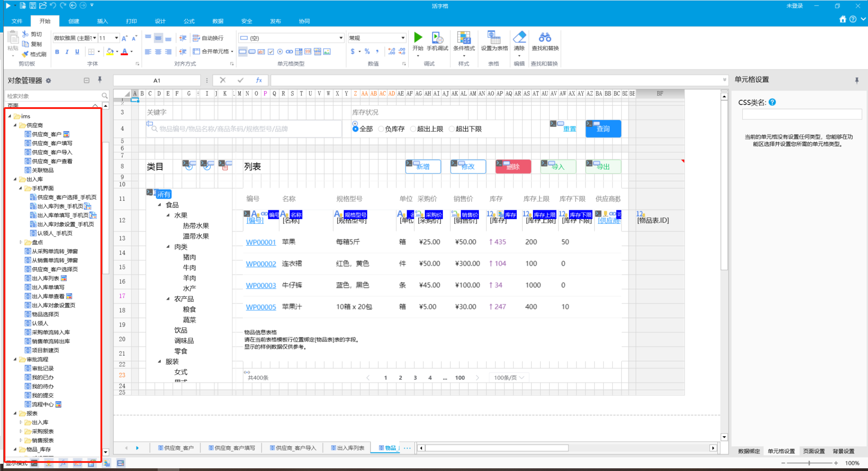Open the 文件 menu tab
The height and width of the screenshot is (471, 868).
coord(17,21)
